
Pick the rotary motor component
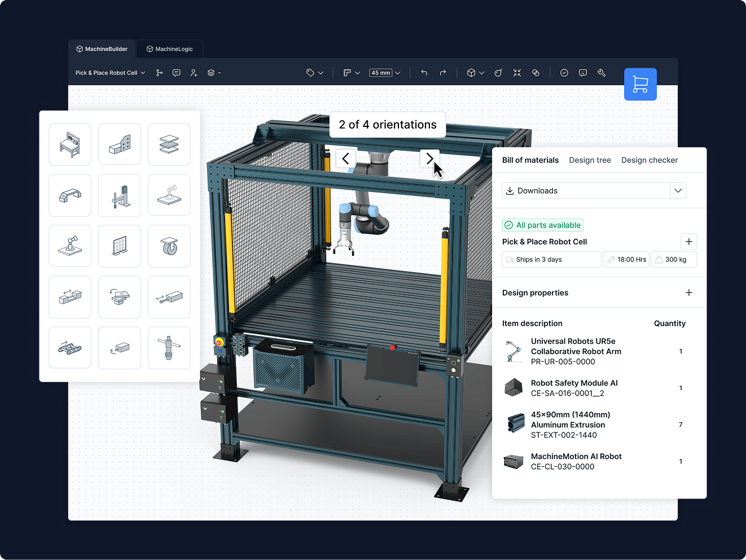tap(120, 348)
